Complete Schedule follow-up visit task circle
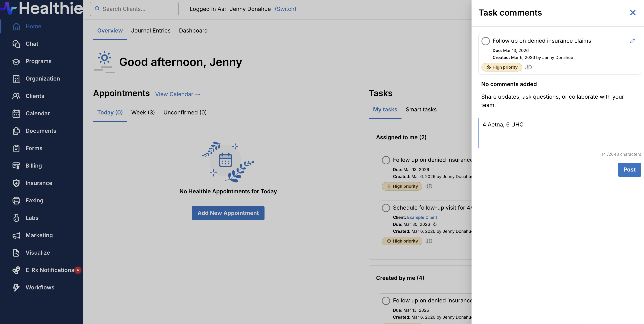Screen dimensions: 644x324 click(386, 208)
